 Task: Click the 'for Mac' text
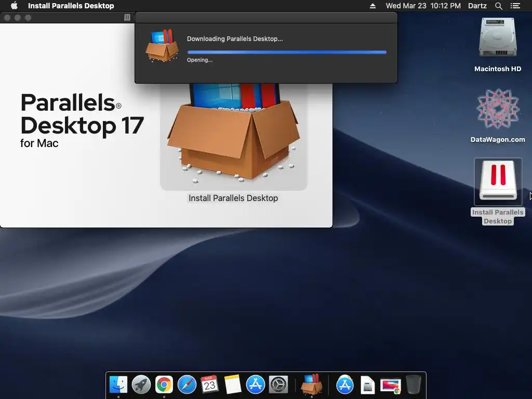(39, 143)
